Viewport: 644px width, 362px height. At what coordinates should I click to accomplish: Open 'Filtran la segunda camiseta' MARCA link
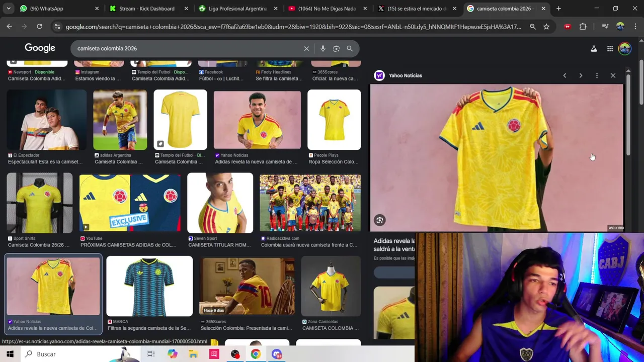(149, 328)
